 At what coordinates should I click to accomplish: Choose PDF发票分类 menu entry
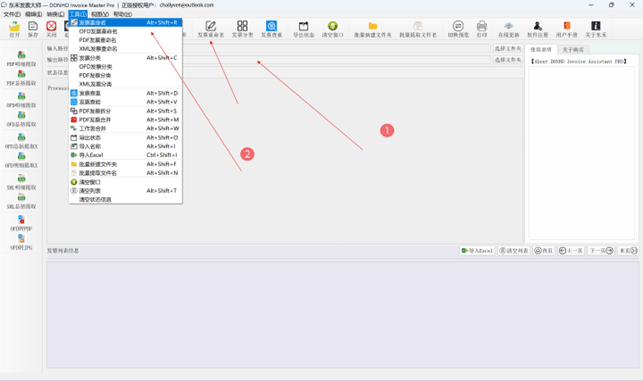125,75
